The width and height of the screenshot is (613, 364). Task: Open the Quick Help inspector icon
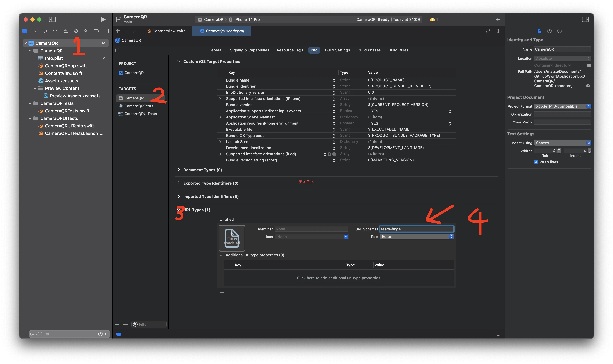coord(559,31)
